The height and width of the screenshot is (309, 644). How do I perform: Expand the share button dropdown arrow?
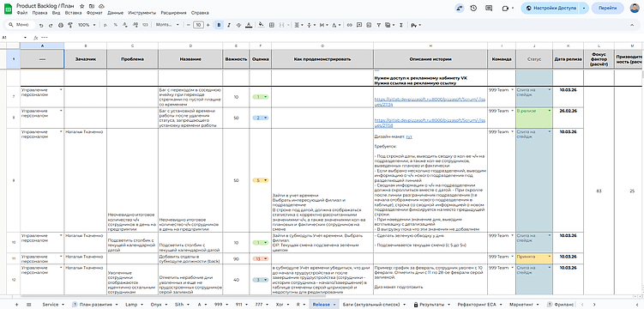click(x=584, y=8)
